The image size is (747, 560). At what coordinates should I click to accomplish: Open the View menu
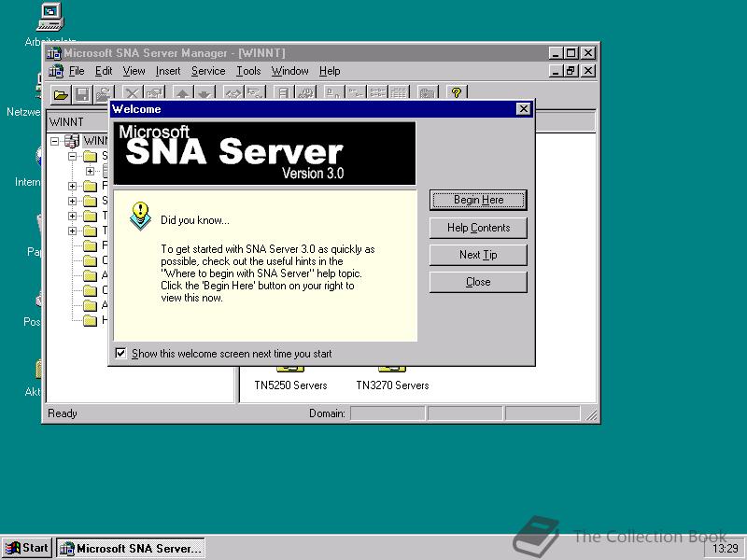pos(134,71)
